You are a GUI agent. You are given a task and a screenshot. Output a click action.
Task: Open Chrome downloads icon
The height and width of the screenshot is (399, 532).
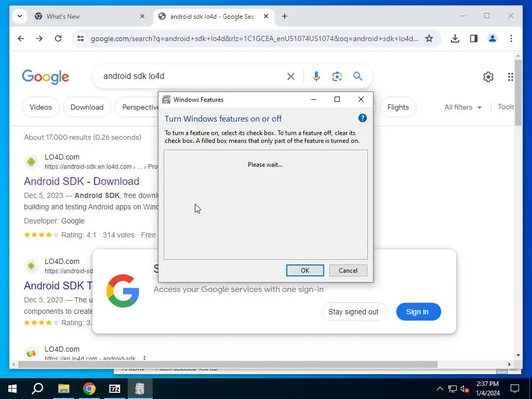pos(455,38)
